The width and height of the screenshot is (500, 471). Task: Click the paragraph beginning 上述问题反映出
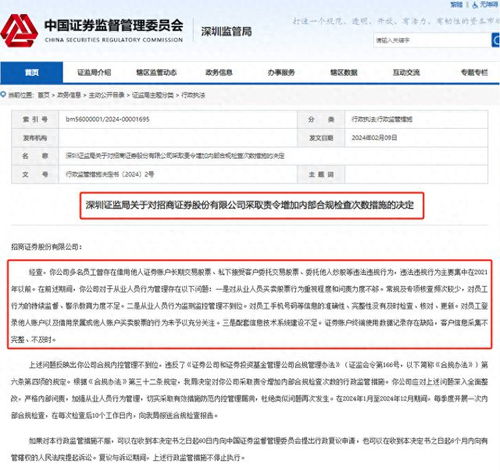(249, 390)
